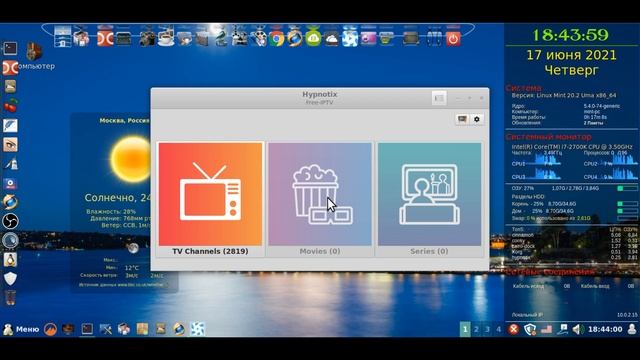The height and width of the screenshot is (360, 640).
Task: Open the penguin icon in left panel
Action: (x=10, y=260)
